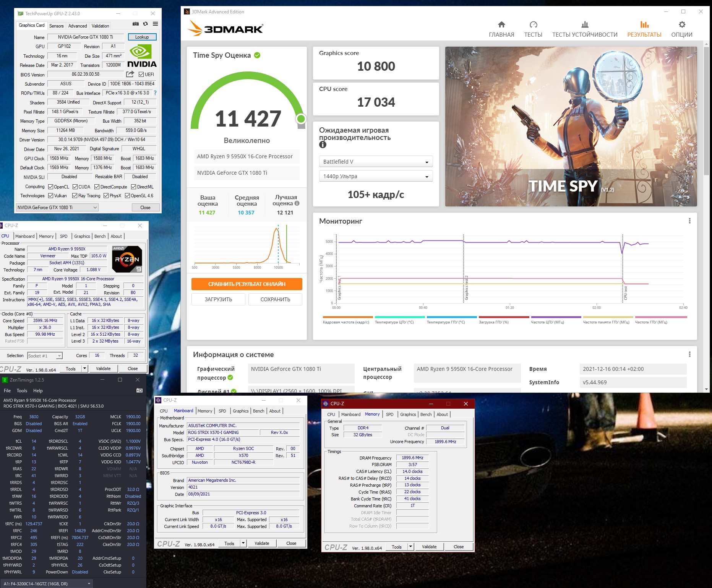Click the green validation checkmark beside Time Spy Оценка
712x588 pixels.
(x=257, y=55)
